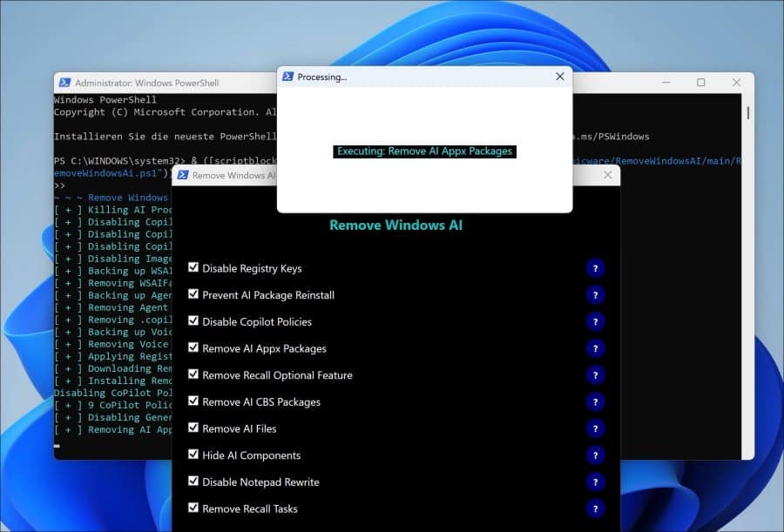Uncheck the Disable Notepad Rewrite checkbox
The width and height of the screenshot is (784, 532).
click(x=193, y=481)
